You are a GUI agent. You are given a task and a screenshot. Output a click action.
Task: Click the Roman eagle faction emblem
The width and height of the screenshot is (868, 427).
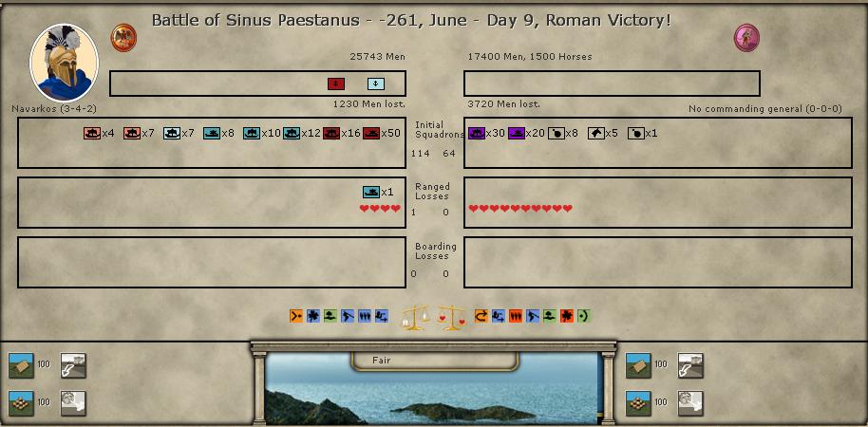(124, 38)
